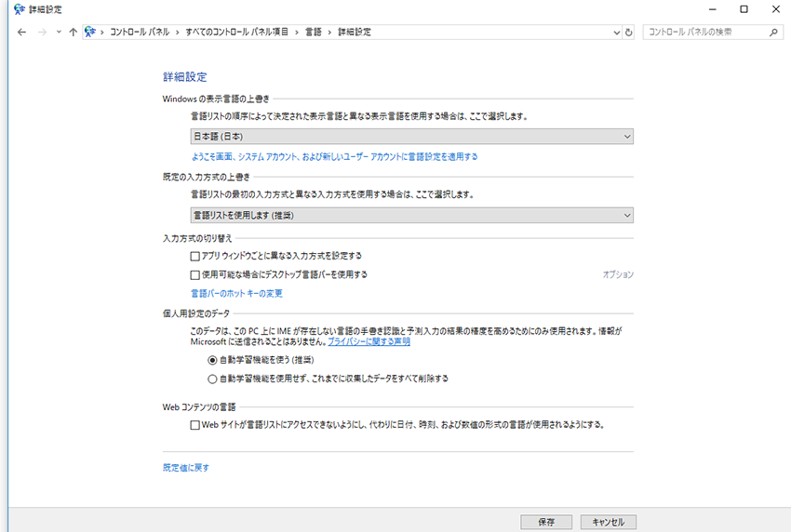Click the コントロール パネルの検索 search field
This screenshot has height=532, width=791.
click(703, 32)
